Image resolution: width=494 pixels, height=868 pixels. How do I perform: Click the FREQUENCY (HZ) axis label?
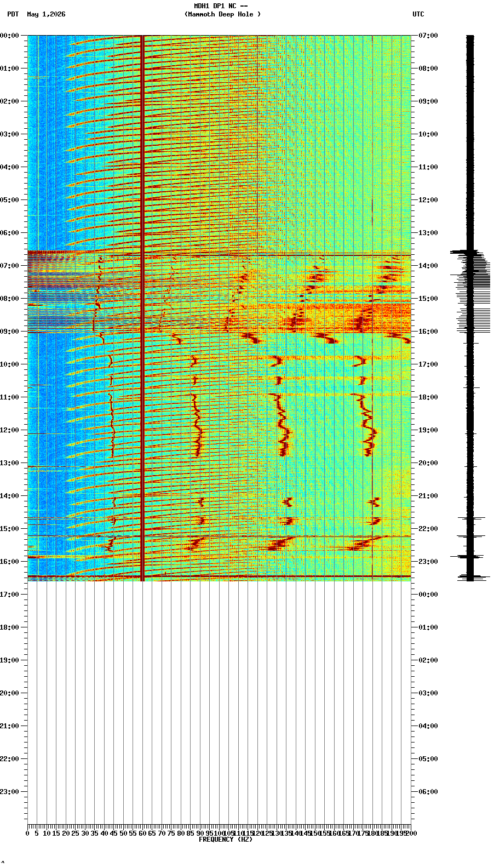coord(226,840)
